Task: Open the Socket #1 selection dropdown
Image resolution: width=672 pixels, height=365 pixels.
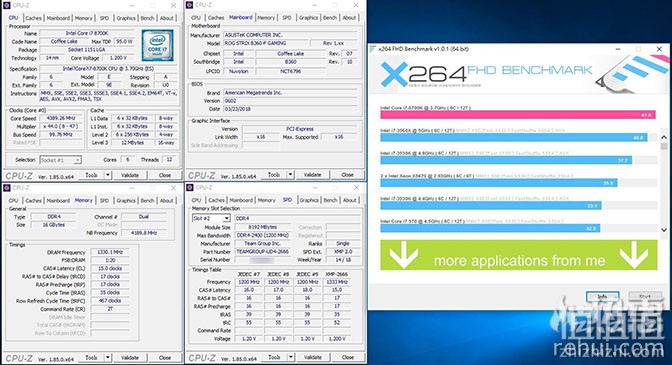Action: [x=60, y=160]
